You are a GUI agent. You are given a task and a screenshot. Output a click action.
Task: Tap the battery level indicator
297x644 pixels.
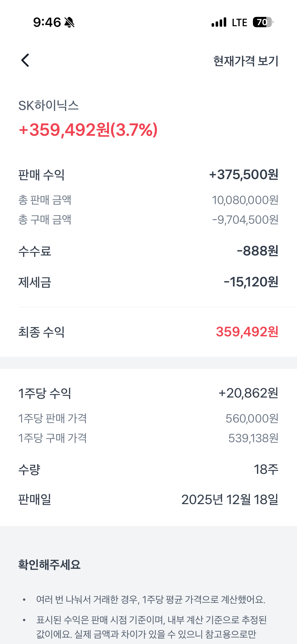point(262,22)
